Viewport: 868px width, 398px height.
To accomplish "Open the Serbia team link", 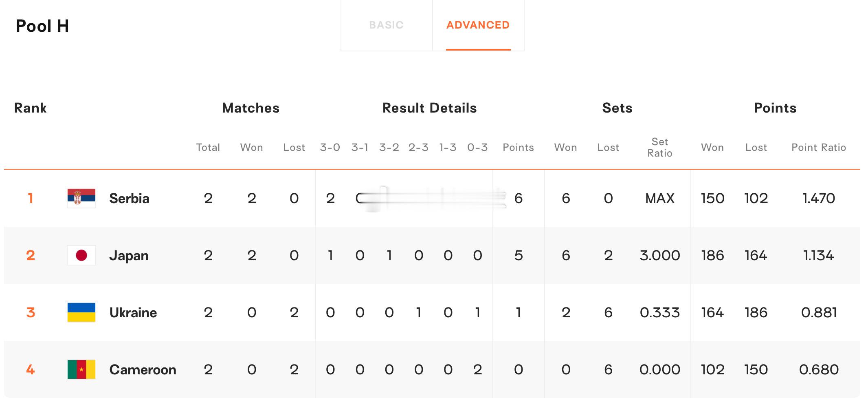I will pyautogui.click(x=129, y=199).
